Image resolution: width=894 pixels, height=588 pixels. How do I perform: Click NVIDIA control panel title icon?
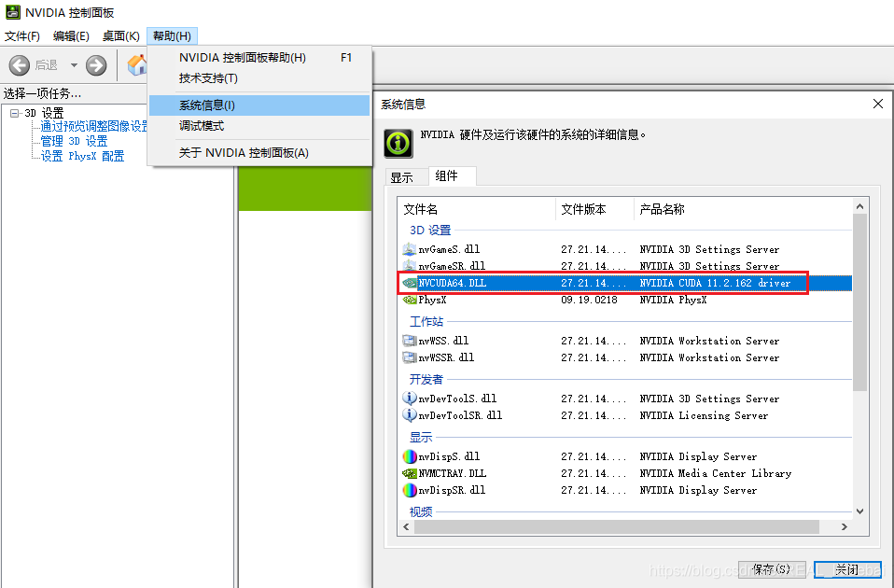(12, 12)
